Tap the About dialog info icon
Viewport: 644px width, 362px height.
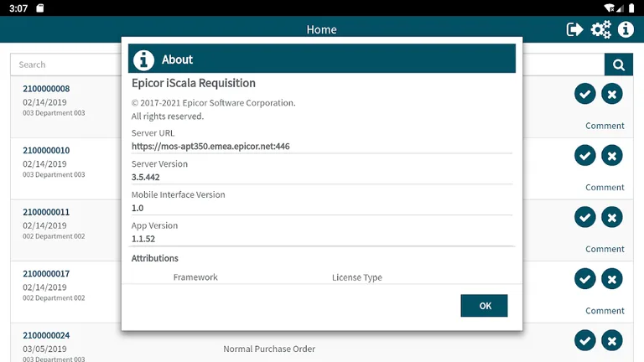(x=144, y=59)
